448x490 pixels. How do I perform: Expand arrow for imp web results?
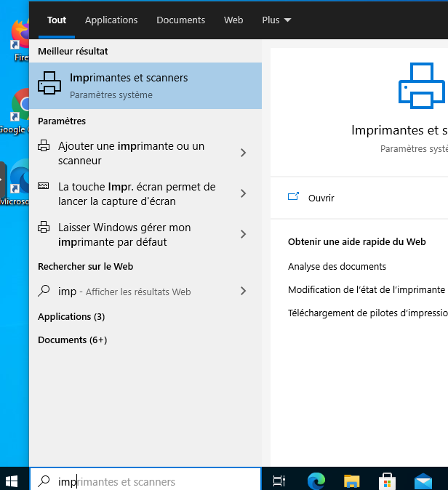(243, 291)
